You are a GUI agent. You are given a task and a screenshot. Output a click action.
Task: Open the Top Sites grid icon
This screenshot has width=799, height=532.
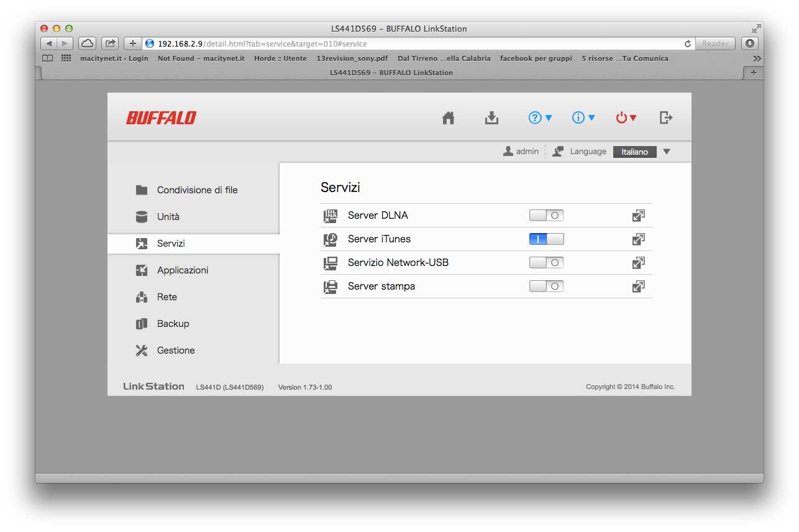pos(66,58)
